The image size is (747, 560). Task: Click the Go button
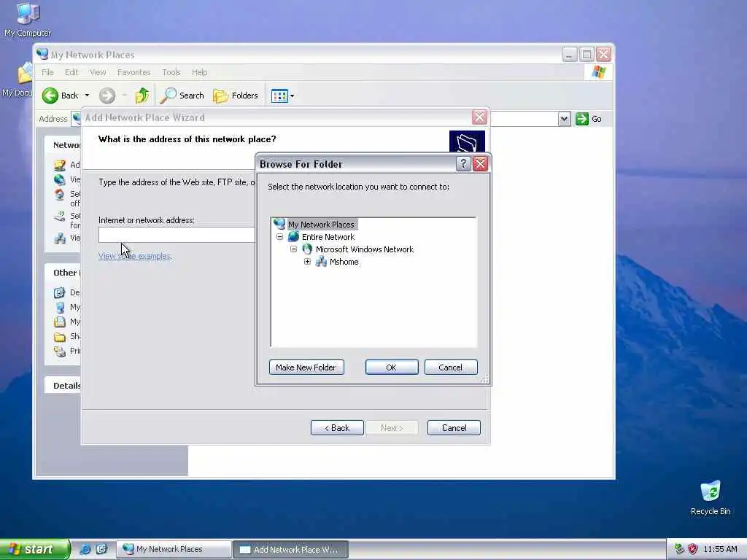pos(589,119)
